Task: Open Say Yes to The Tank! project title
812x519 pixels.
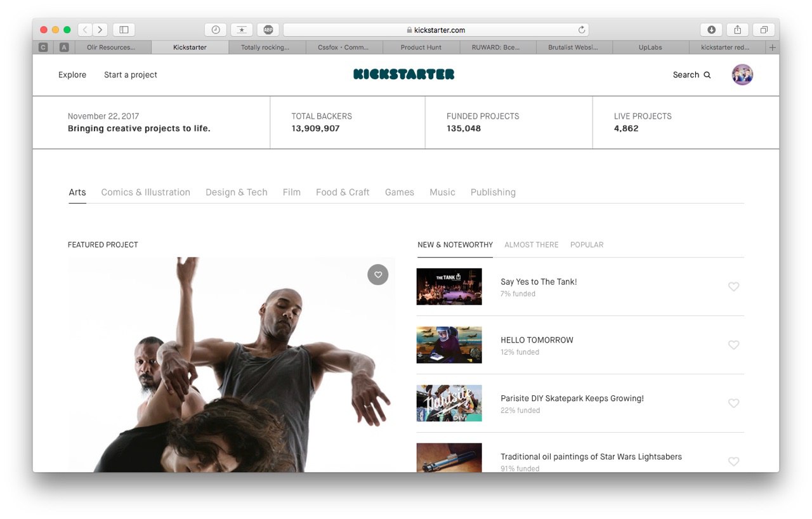Action: pos(539,282)
